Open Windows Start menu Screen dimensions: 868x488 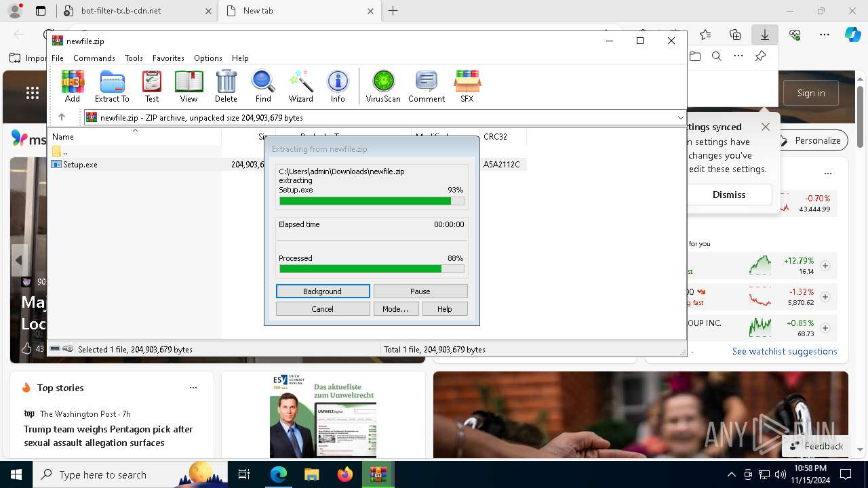tap(16, 474)
